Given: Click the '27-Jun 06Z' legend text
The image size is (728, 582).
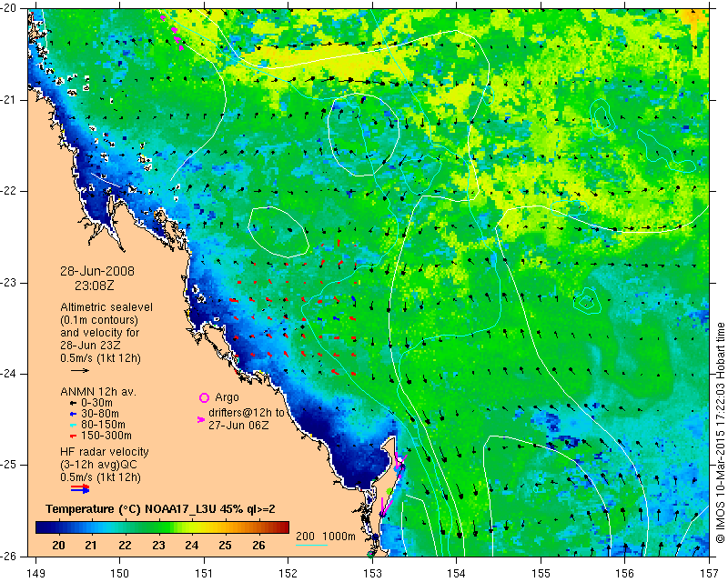Looking at the screenshot, I should [x=238, y=425].
